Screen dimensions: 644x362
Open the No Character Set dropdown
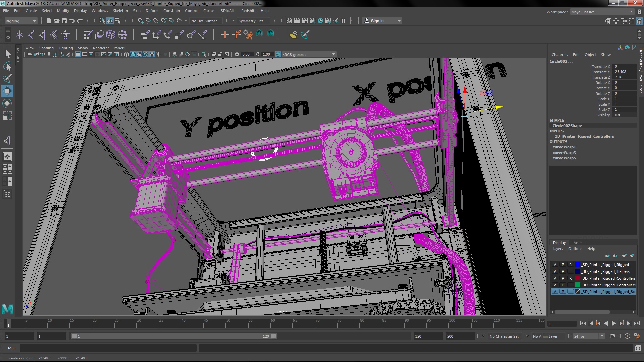pos(504,336)
